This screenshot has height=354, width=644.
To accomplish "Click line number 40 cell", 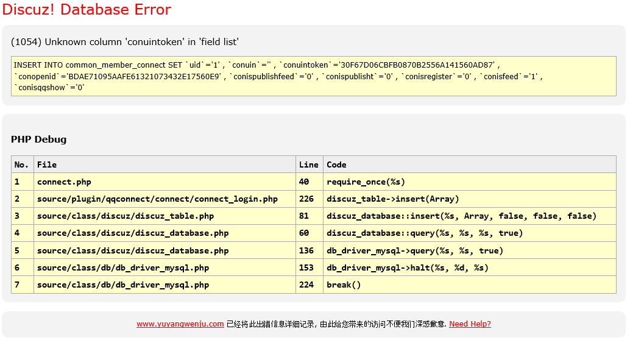I will point(310,182).
